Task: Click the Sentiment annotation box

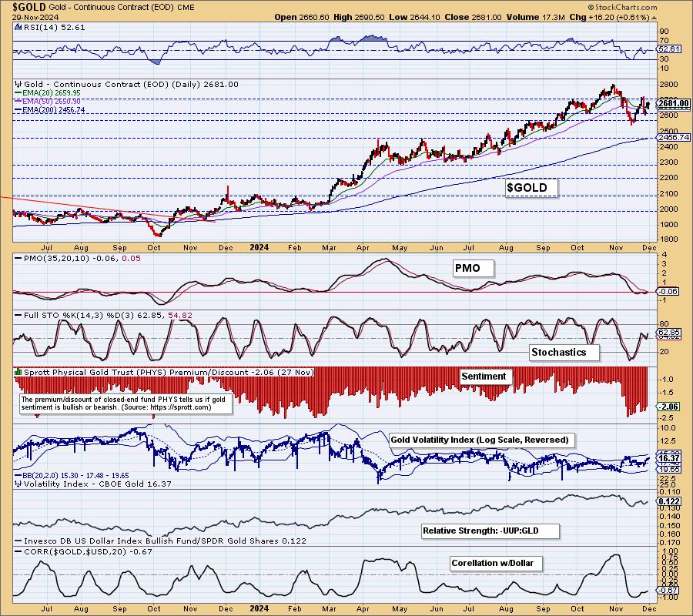Action: [485, 377]
